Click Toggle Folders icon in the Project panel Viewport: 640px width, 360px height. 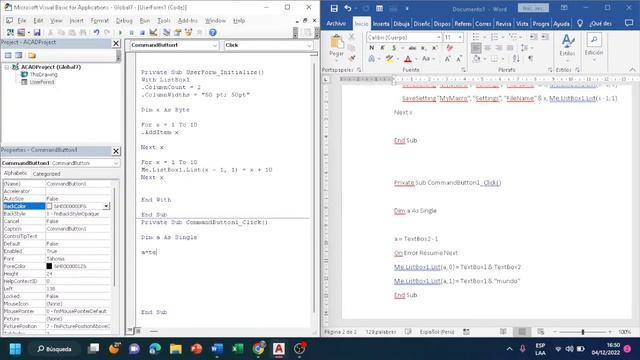[x=32, y=55]
